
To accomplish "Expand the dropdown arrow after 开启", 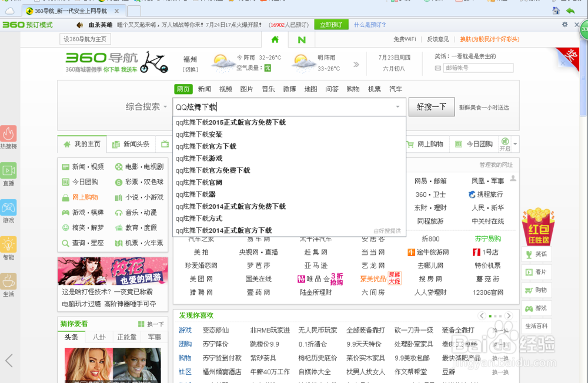I will (x=515, y=144).
